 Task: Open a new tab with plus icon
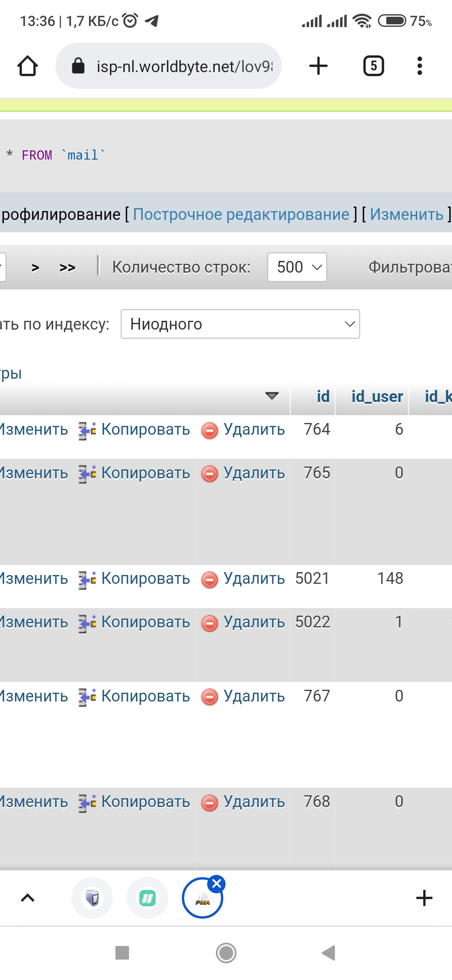(318, 66)
